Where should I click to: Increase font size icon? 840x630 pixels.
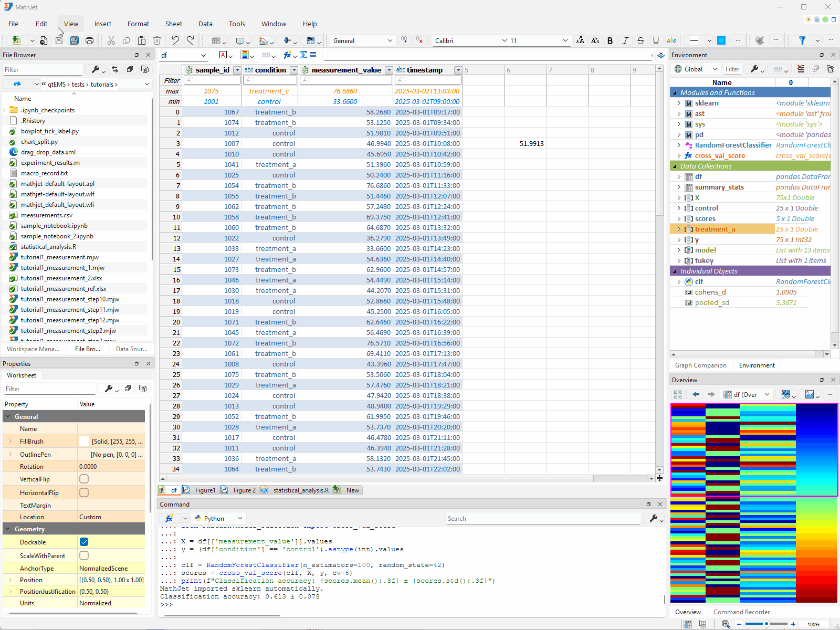[x=580, y=40]
